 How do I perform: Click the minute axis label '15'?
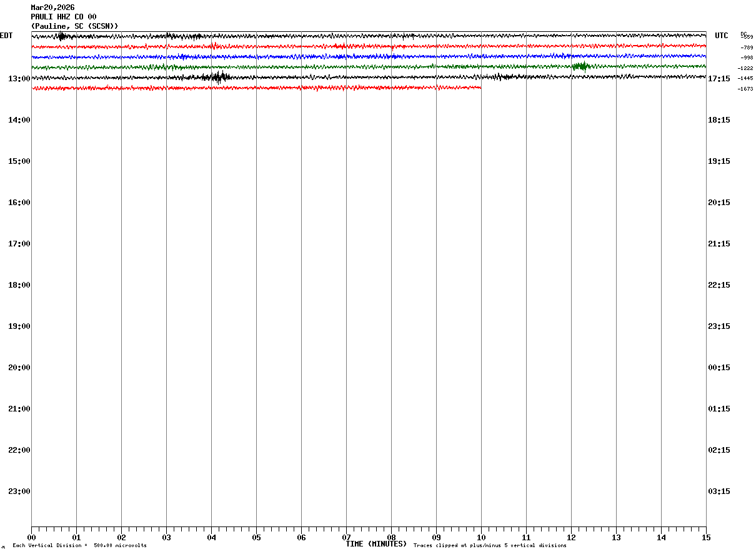tap(706, 538)
